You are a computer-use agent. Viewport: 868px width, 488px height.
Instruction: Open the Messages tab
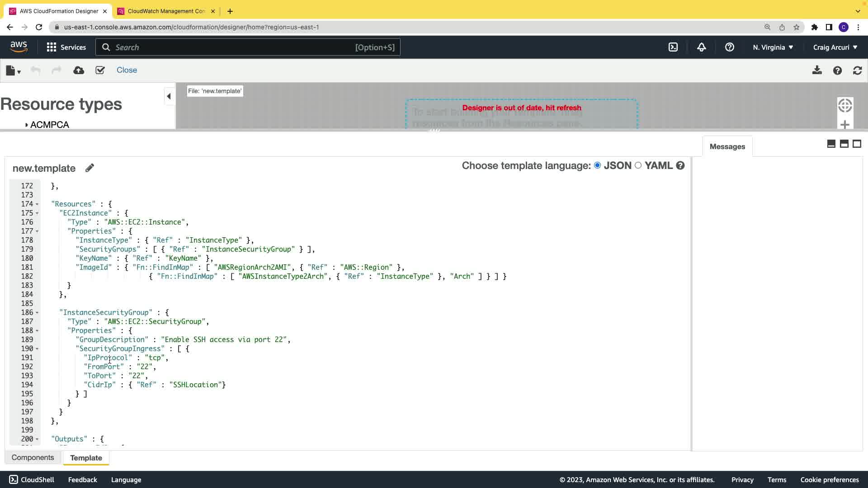(x=727, y=146)
